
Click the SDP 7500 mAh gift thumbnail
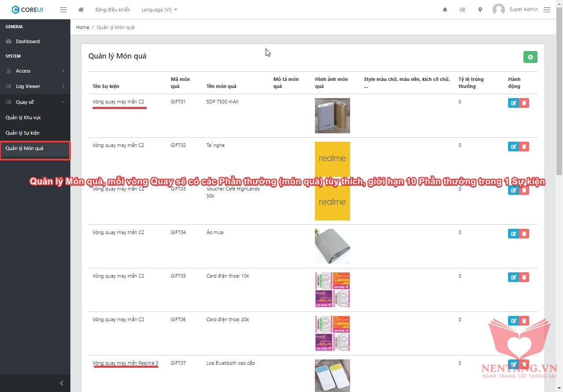tap(332, 116)
